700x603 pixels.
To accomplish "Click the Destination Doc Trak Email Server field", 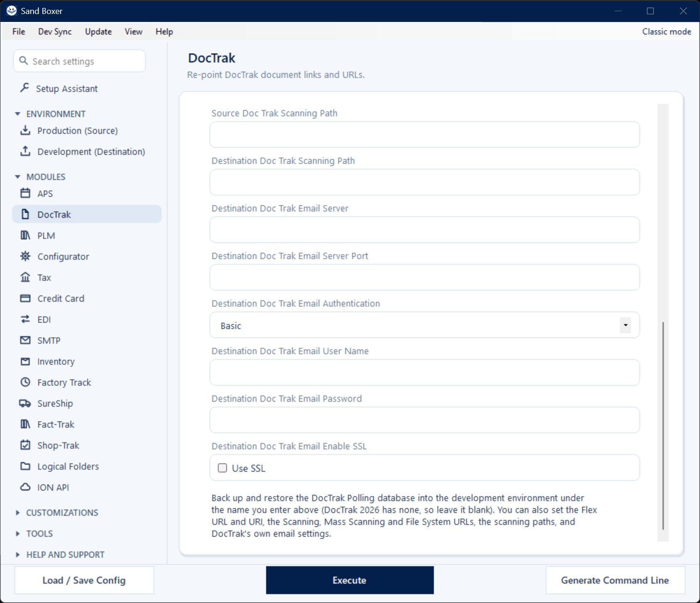I will (424, 230).
